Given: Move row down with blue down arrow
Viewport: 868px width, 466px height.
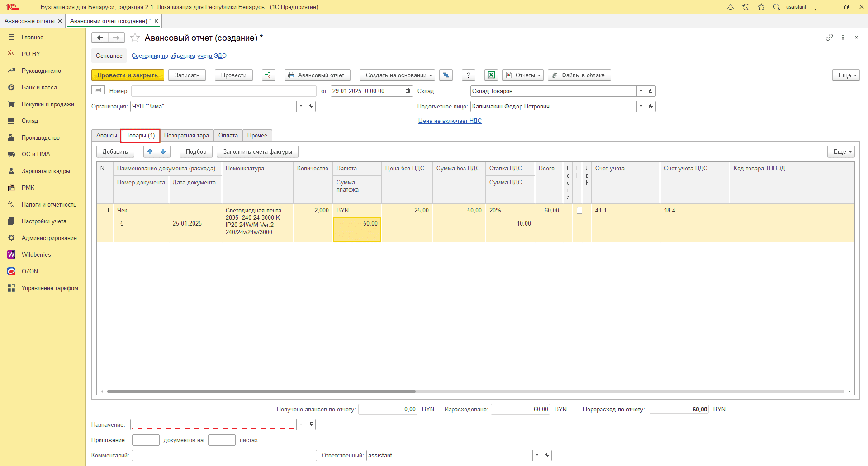Looking at the screenshot, I should (163, 151).
